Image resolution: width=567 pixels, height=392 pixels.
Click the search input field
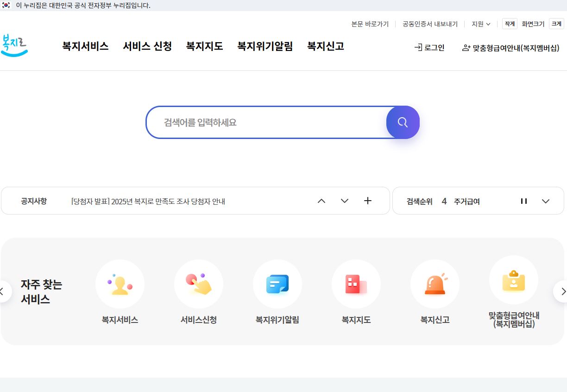[264, 122]
